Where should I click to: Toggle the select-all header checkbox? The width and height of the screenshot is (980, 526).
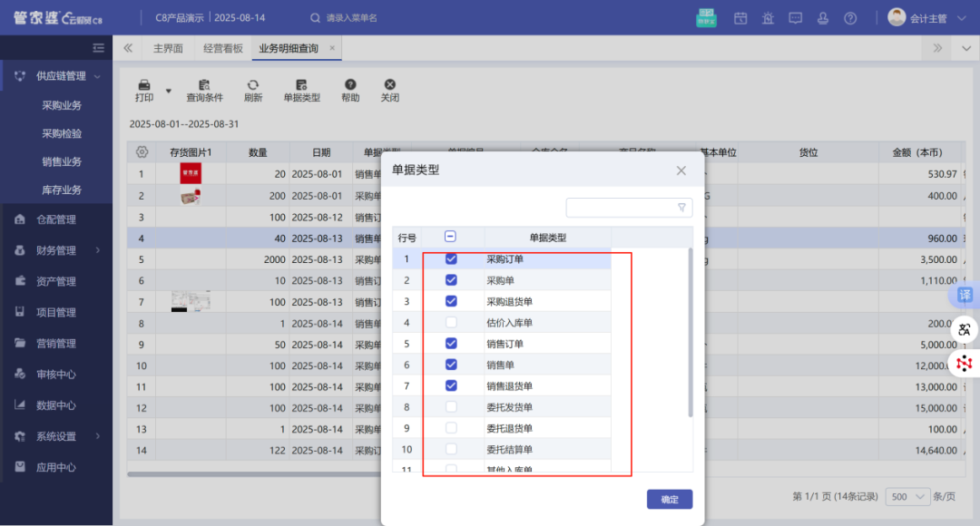pos(451,237)
